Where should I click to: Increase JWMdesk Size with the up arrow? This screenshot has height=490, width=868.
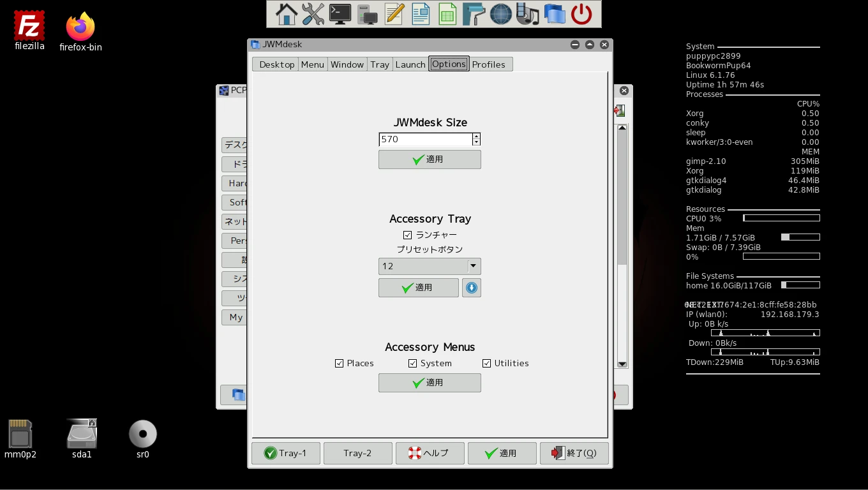point(476,137)
